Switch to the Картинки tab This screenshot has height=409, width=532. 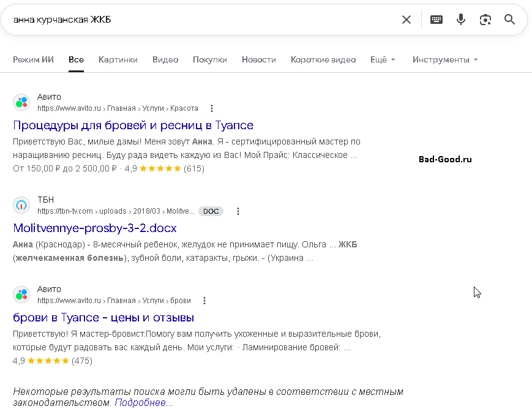click(x=118, y=59)
